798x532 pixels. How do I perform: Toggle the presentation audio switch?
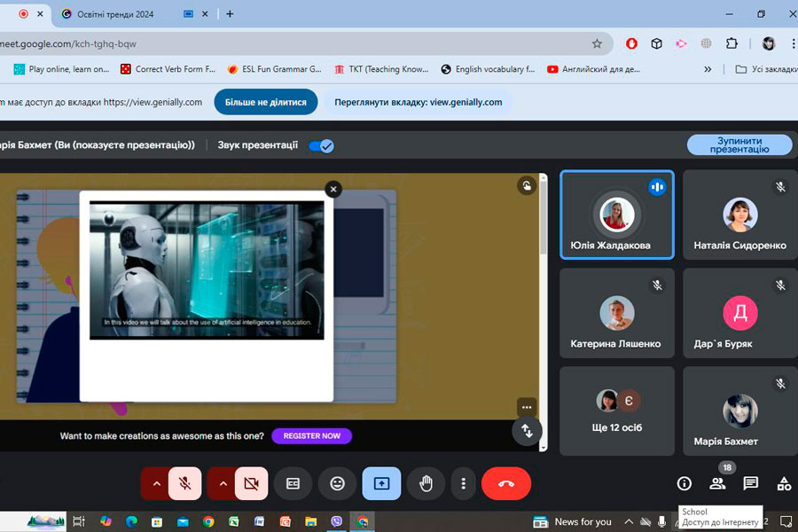[x=320, y=145]
